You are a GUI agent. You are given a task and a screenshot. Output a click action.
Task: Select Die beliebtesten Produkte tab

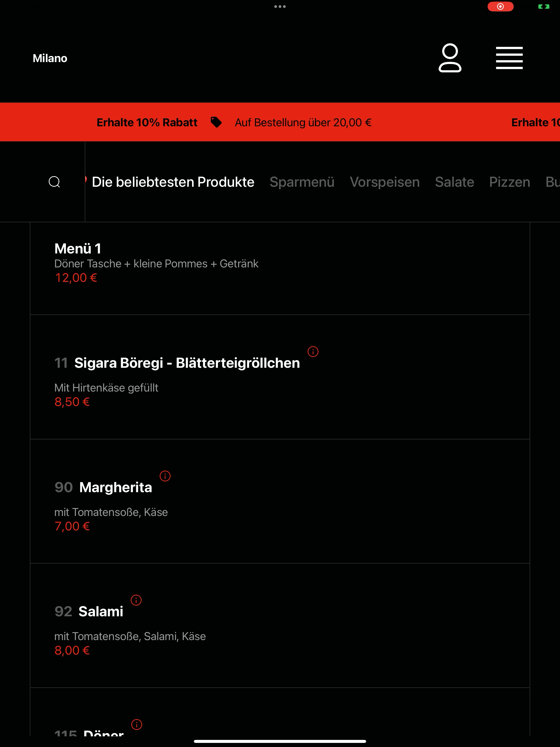click(173, 182)
